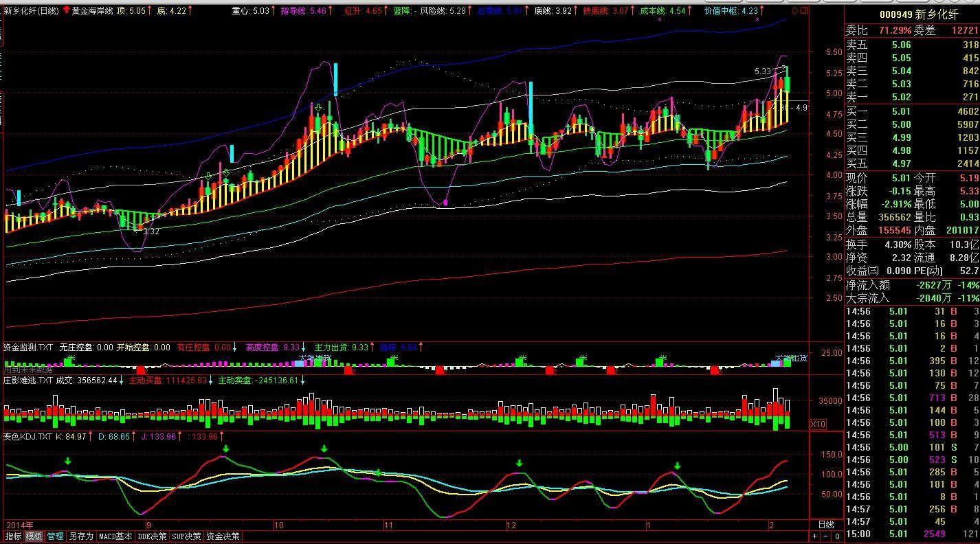Select the 资金决策 template tab

tap(223, 536)
